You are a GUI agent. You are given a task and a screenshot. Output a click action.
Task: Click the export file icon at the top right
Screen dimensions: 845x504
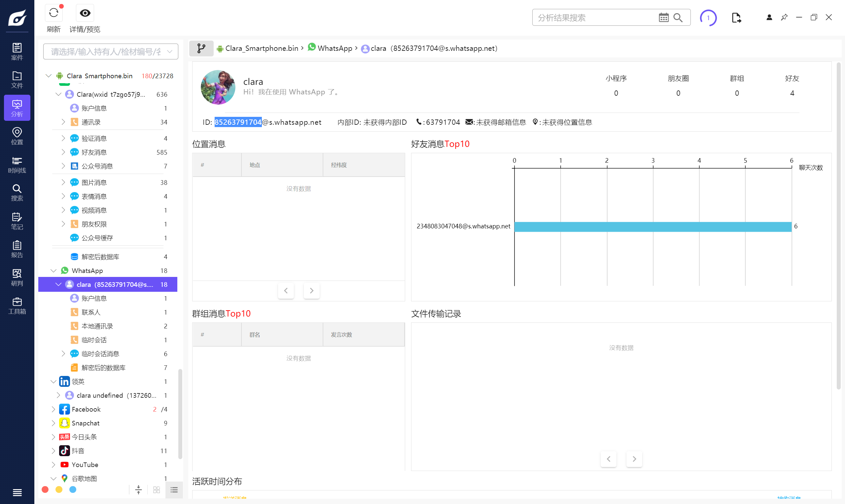(x=736, y=18)
